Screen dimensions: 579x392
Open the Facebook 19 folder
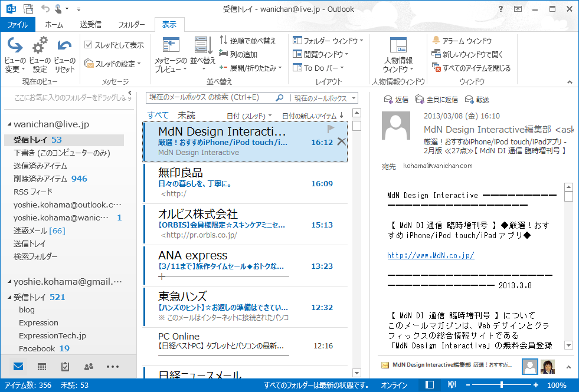pyautogui.click(x=44, y=348)
